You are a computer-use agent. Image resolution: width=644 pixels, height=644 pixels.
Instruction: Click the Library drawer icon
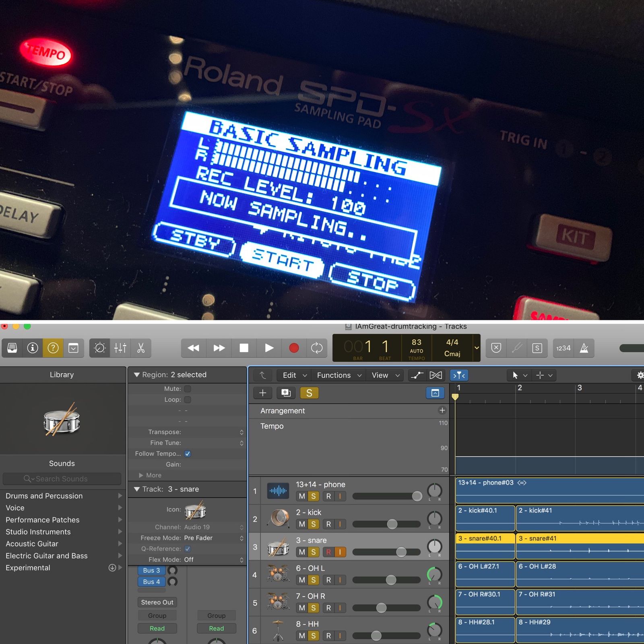12,348
